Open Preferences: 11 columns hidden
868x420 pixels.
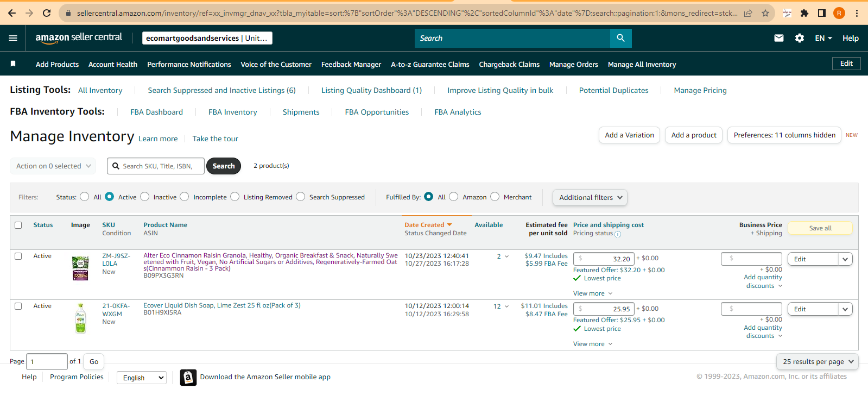pyautogui.click(x=784, y=135)
